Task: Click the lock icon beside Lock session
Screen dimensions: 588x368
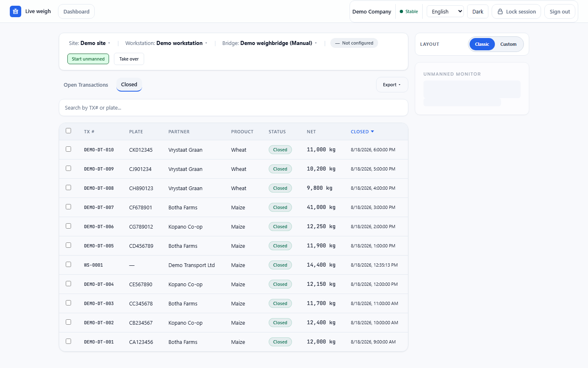Action: tap(500, 11)
